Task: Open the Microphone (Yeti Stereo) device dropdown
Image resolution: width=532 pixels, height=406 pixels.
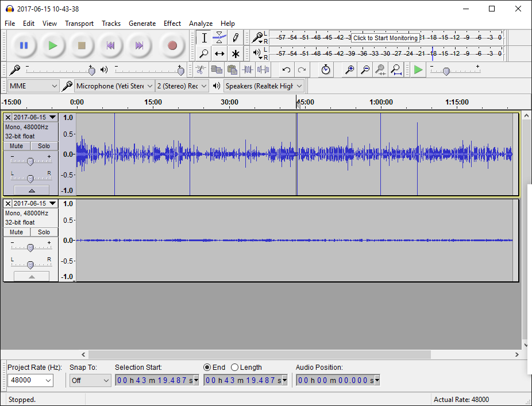Action: click(114, 86)
